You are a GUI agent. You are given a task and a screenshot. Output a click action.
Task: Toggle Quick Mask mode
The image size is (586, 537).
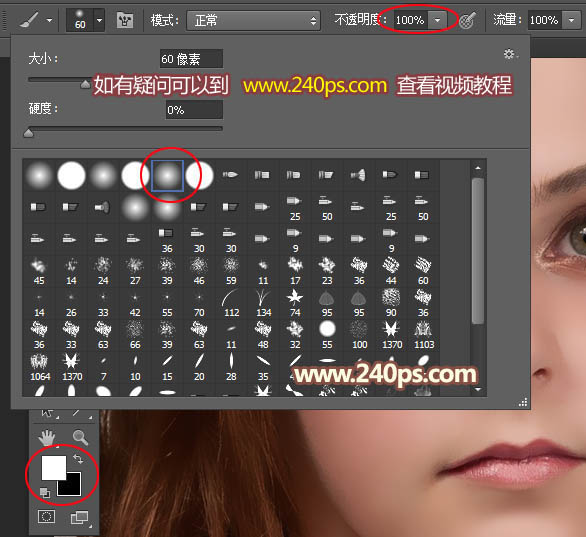tap(47, 517)
